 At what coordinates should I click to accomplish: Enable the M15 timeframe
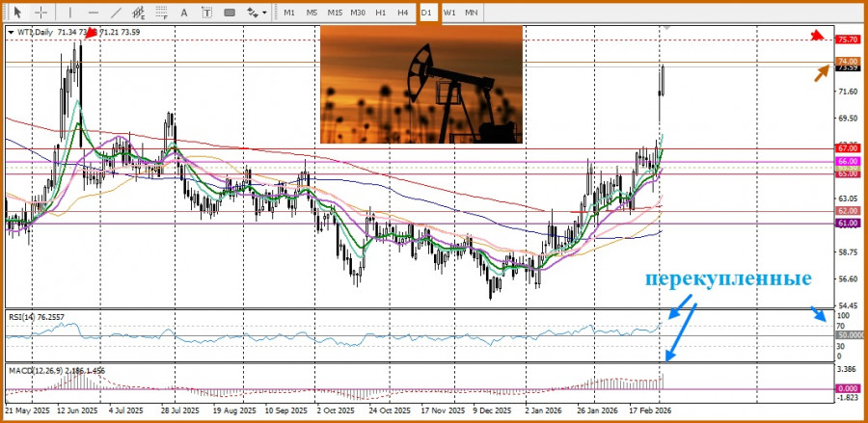335,13
